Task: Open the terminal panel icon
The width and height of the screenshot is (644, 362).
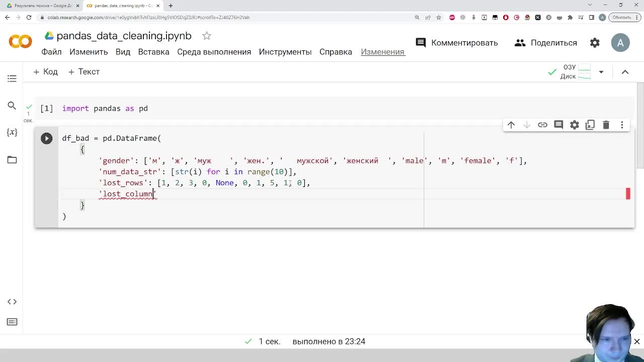Action: tap(12, 322)
